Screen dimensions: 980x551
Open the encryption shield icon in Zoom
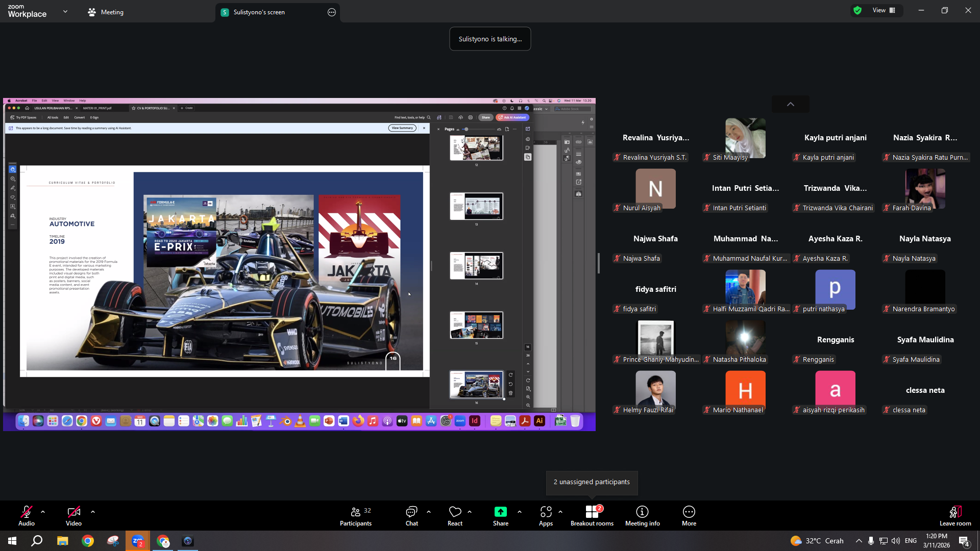(x=857, y=10)
